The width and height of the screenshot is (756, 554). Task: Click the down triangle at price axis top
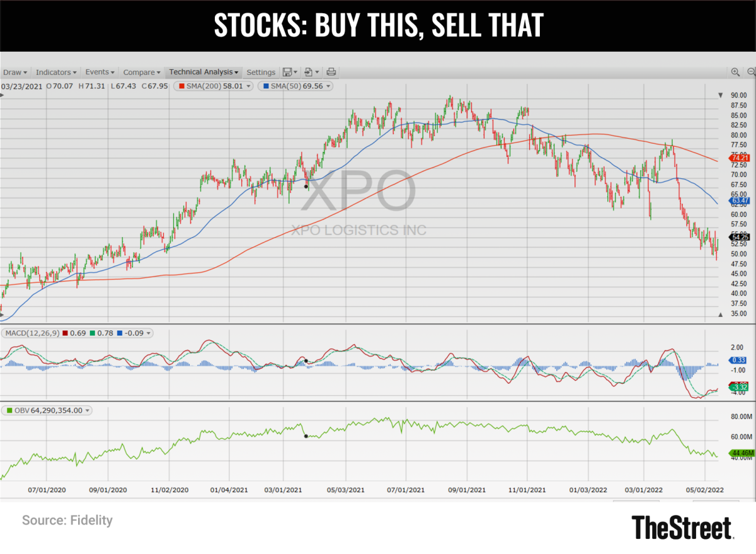click(x=721, y=96)
